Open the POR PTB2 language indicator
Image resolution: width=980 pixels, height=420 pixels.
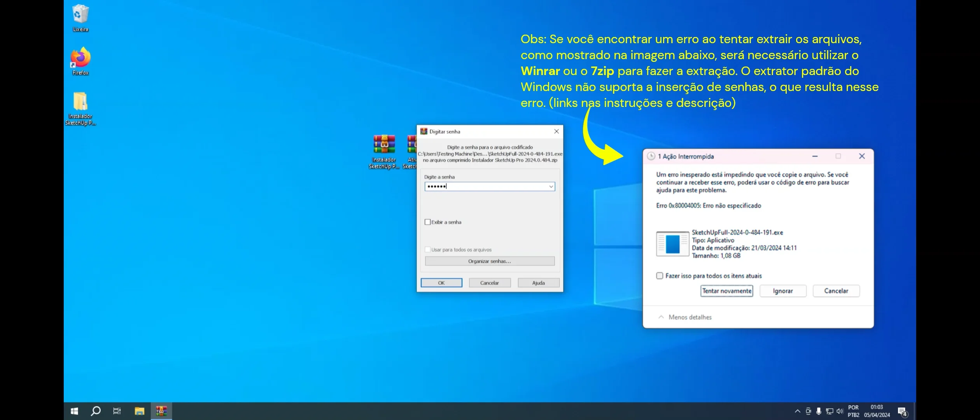[x=854, y=411]
